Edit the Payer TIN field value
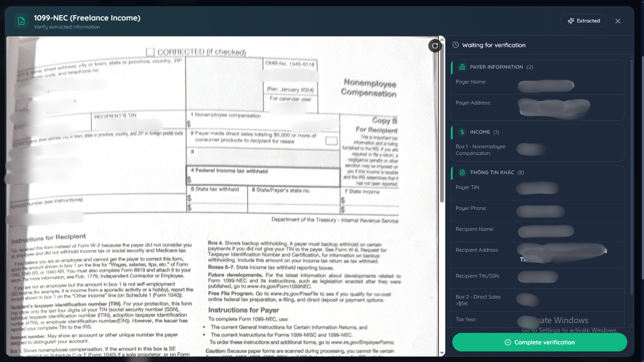The height and width of the screenshot is (362, 644). 537,188
